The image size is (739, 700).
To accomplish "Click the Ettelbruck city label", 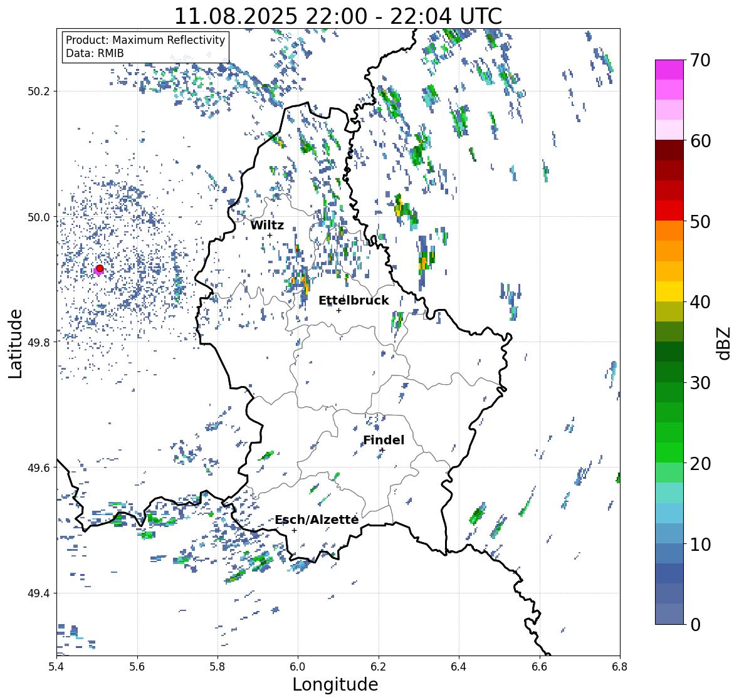I will click(354, 301).
